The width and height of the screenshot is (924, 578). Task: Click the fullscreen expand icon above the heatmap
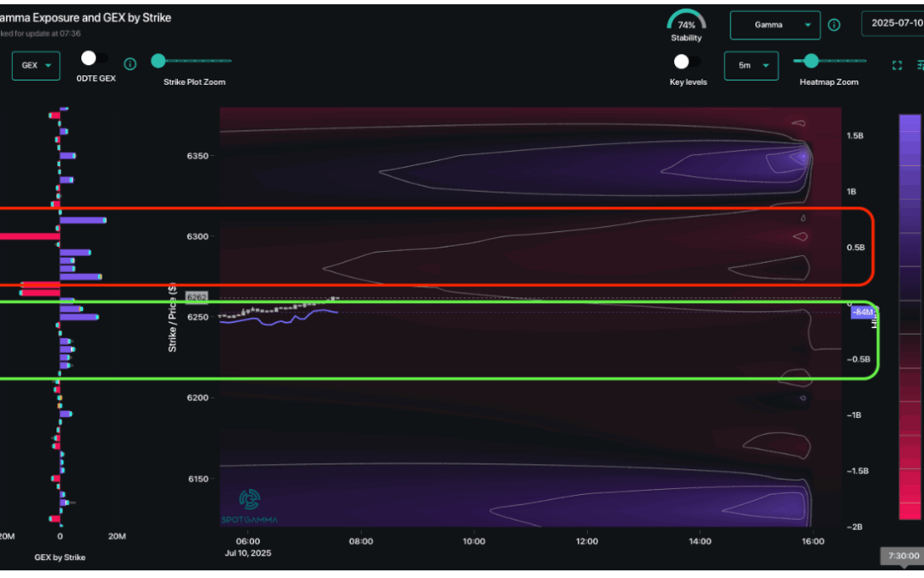(897, 64)
